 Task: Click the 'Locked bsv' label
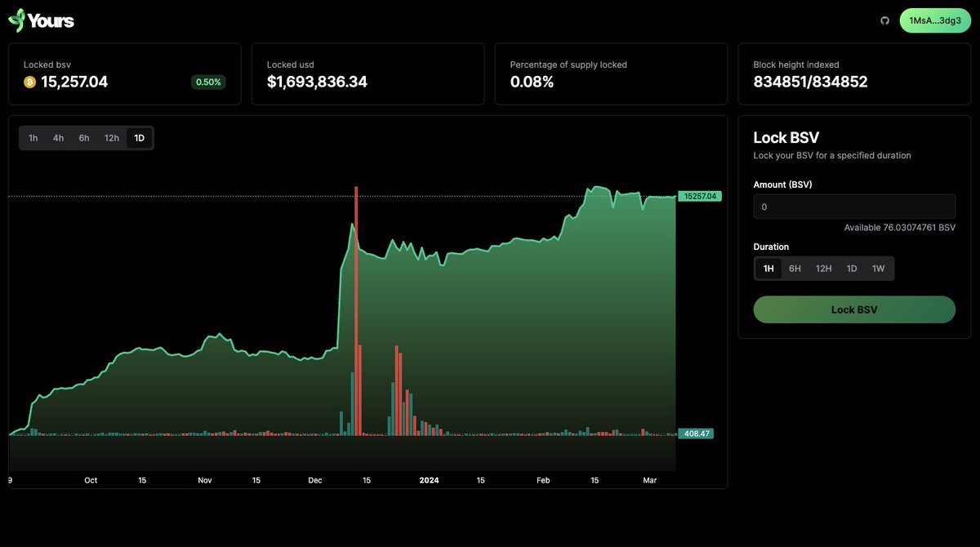tap(47, 64)
